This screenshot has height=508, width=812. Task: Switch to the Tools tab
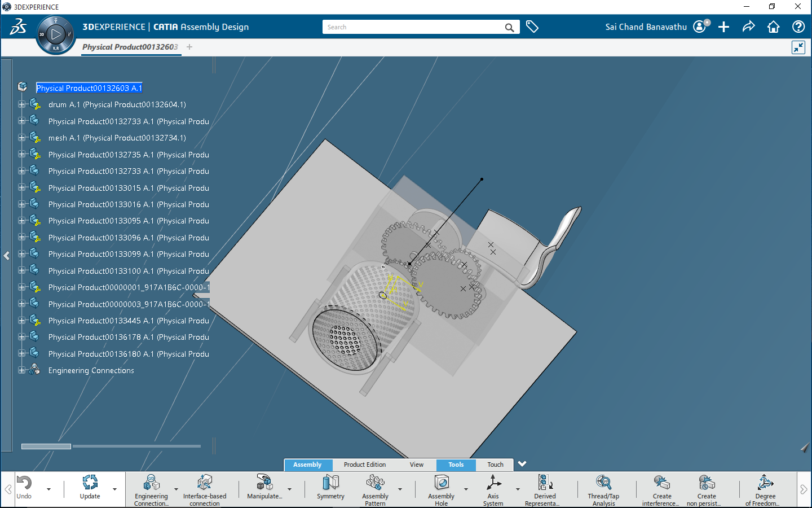coord(456,465)
